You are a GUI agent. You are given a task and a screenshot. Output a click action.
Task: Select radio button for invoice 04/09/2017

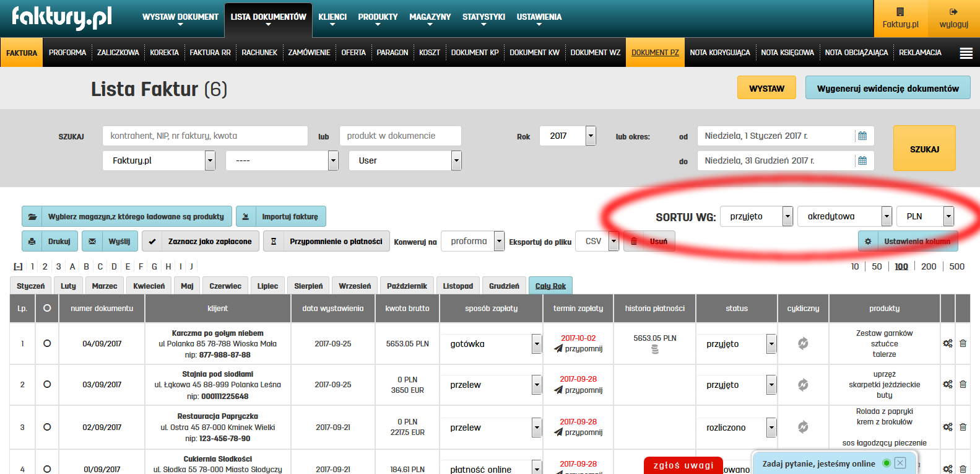pyautogui.click(x=47, y=343)
